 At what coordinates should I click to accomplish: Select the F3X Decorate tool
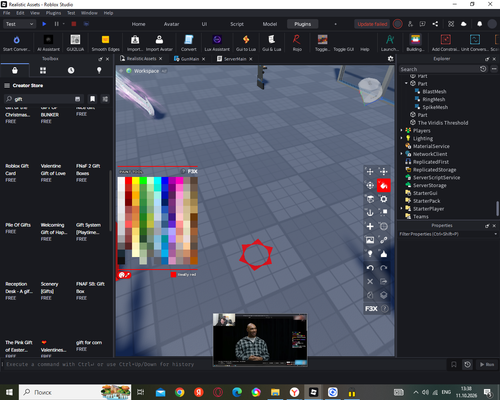[x=384, y=254]
